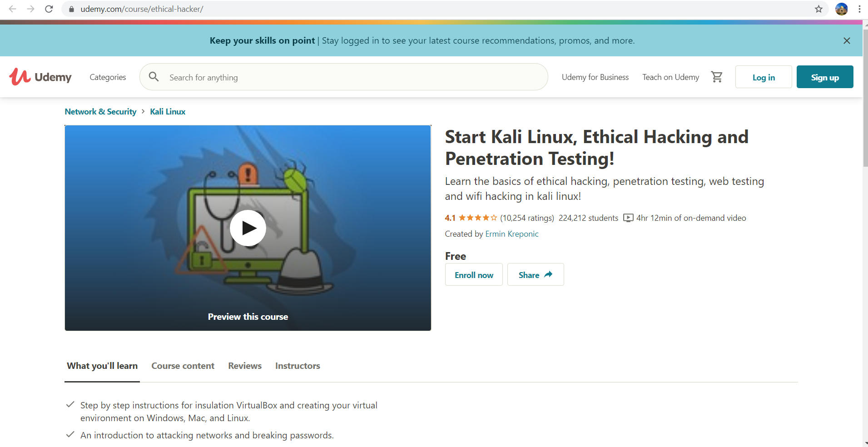Click the '224,212 students' text
Viewport: 868px width, 447px height.
point(588,218)
